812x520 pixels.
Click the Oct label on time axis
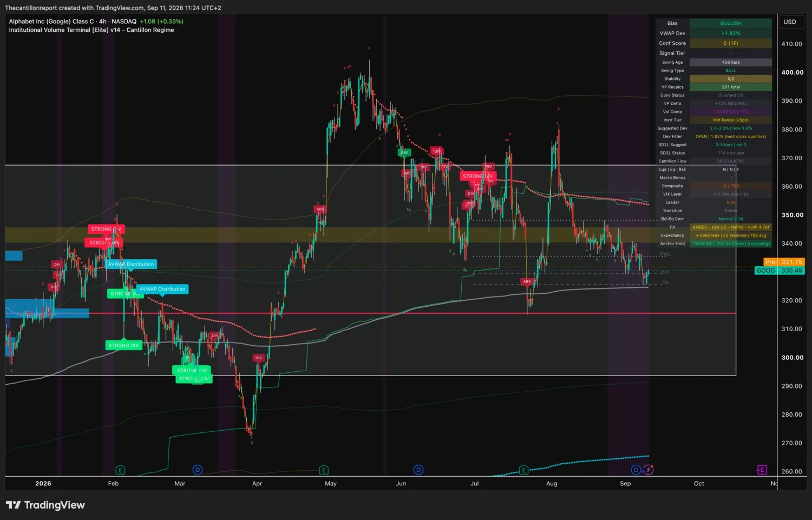click(699, 484)
